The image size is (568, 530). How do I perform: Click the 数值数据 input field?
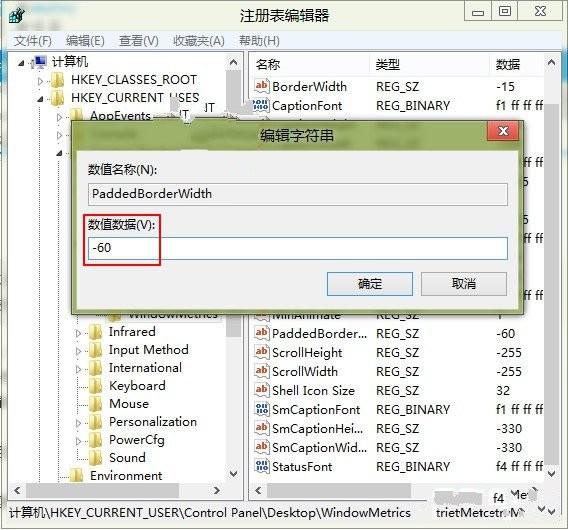[298, 248]
